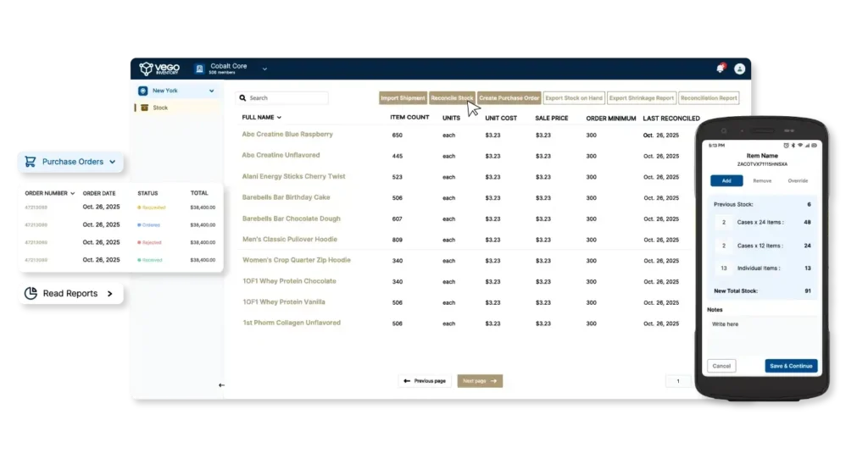The height and width of the screenshot is (470, 868).
Task: Click the Previous page button
Action: click(425, 381)
